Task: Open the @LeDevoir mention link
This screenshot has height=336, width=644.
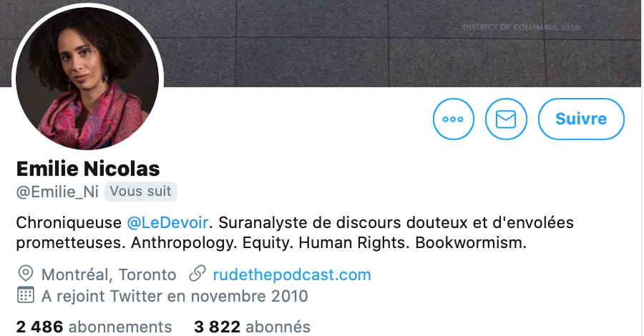Action: [x=167, y=222]
